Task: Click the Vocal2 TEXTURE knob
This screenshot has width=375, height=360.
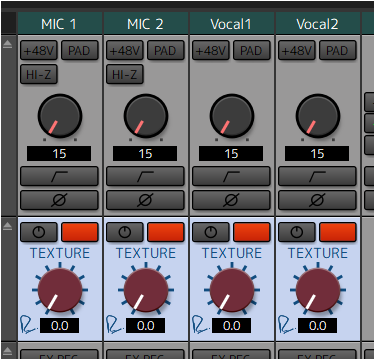Action: (x=318, y=290)
